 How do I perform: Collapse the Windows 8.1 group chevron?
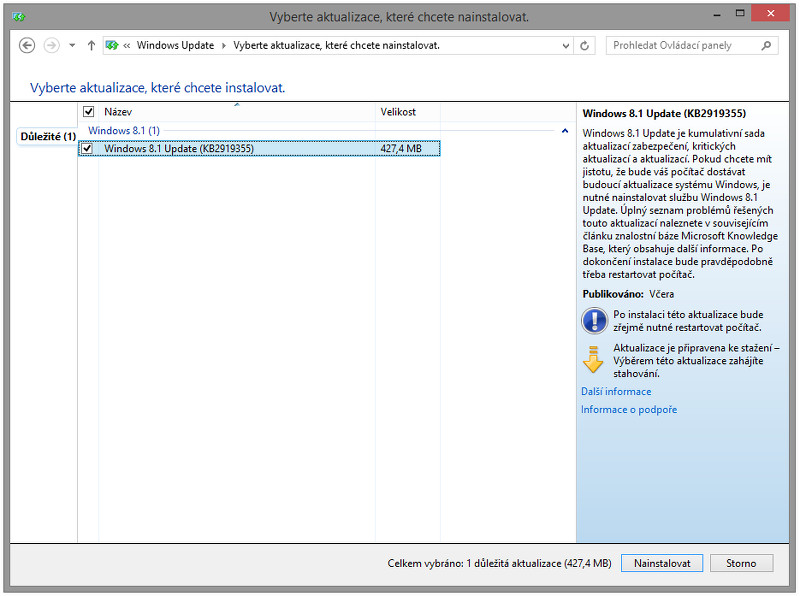point(565,131)
